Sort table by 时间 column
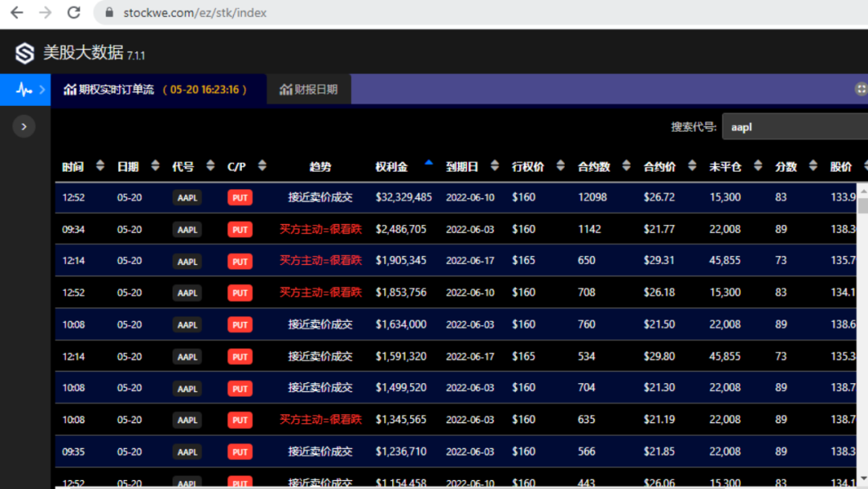This screenshot has height=489, width=868. point(73,166)
